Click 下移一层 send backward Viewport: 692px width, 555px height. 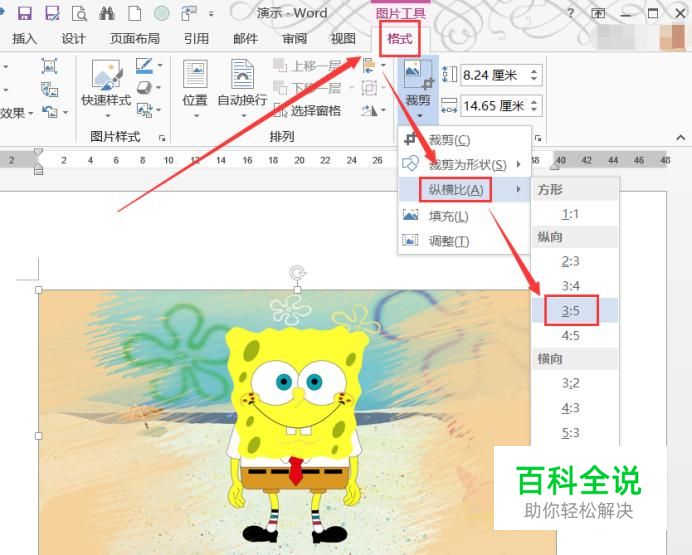coord(308,88)
